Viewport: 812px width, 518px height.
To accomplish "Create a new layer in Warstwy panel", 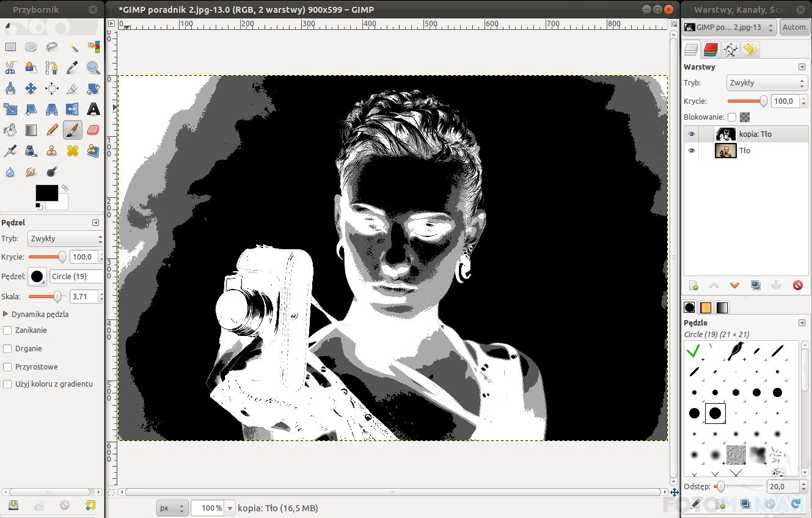I will click(x=693, y=285).
